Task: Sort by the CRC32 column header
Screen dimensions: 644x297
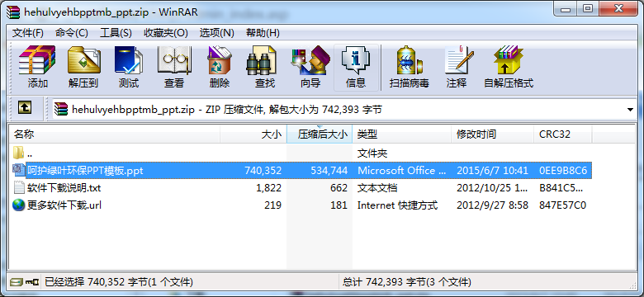Action: point(563,134)
